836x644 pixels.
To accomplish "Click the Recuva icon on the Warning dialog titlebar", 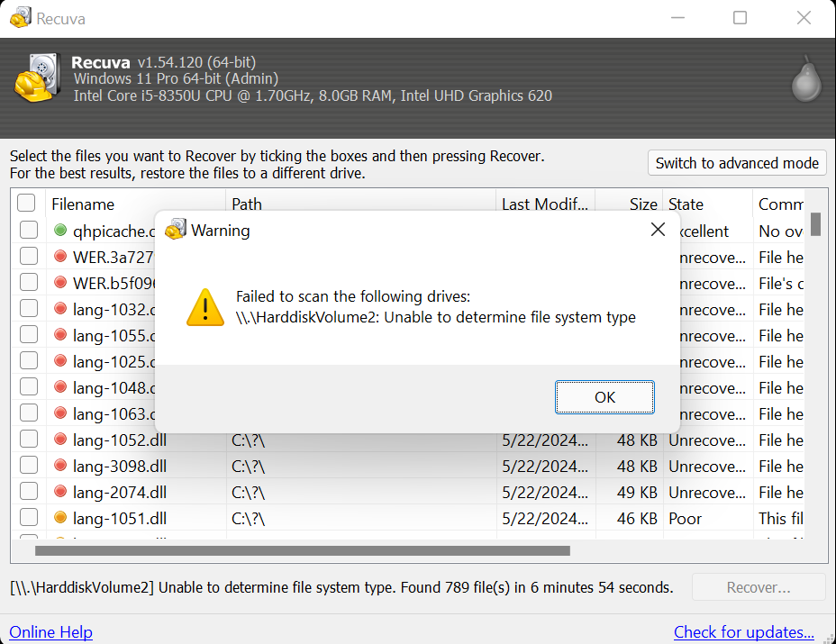I will (177, 230).
